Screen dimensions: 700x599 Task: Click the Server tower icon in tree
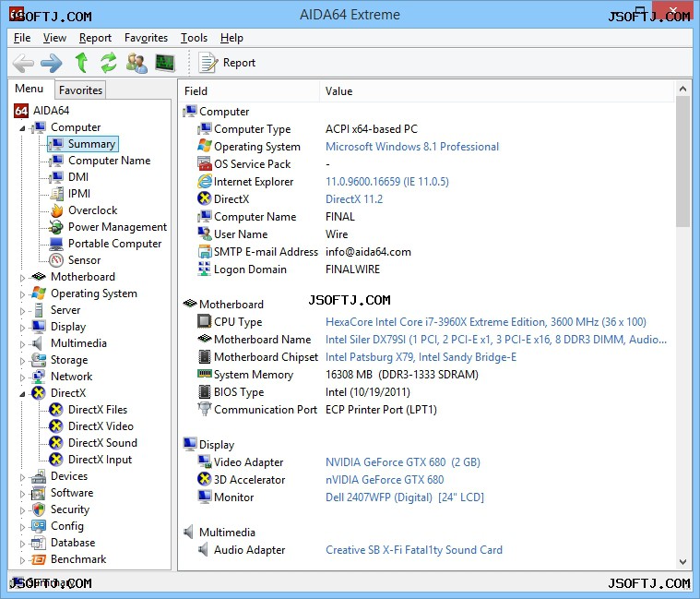coord(39,310)
